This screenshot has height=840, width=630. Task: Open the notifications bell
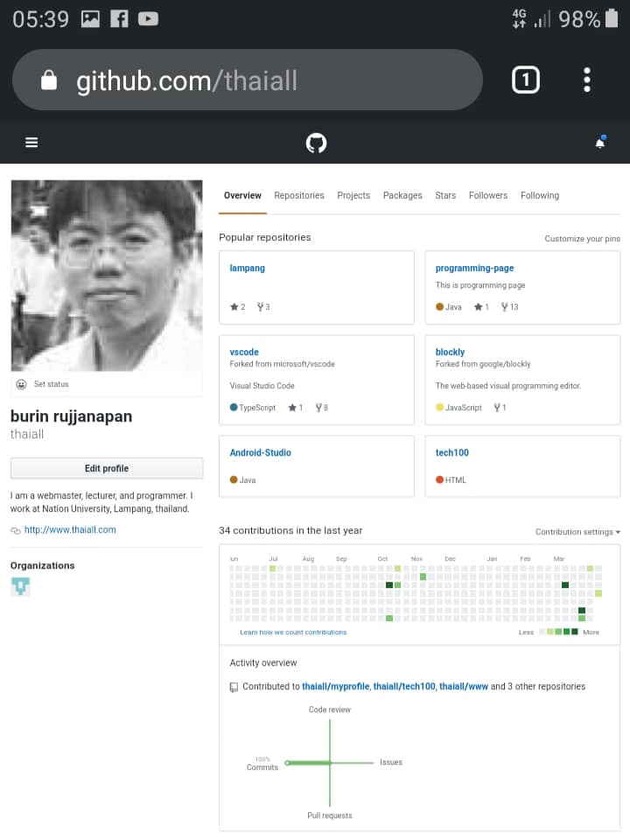point(600,143)
